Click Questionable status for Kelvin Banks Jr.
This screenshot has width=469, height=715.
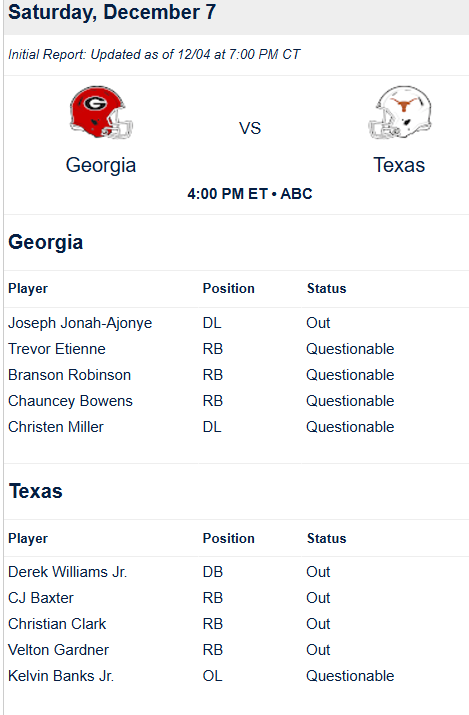(x=350, y=676)
